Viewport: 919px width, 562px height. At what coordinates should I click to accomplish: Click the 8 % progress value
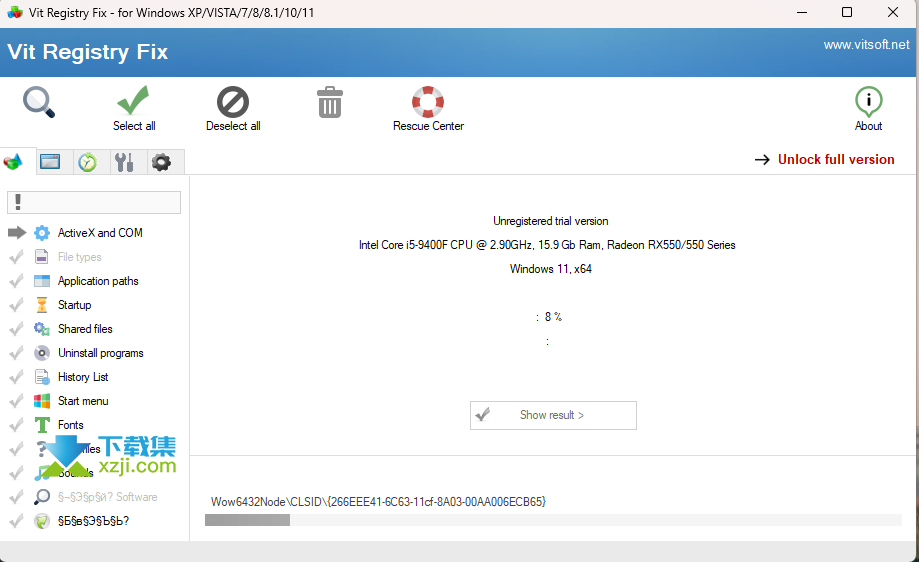pos(553,316)
